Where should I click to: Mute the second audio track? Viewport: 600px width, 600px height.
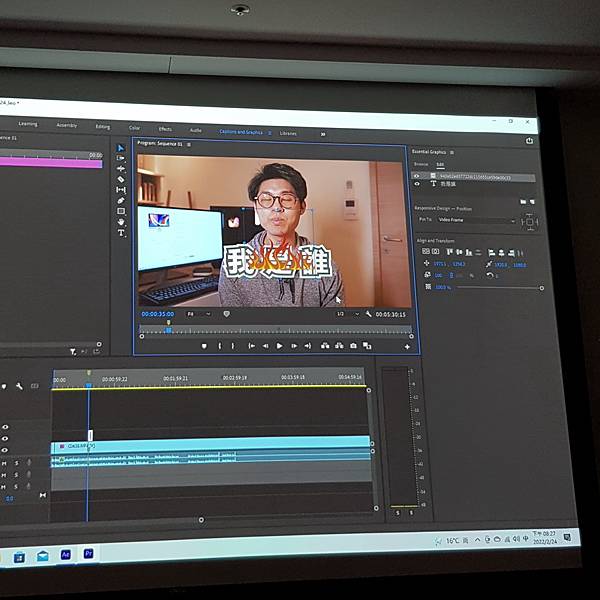(x=4, y=475)
